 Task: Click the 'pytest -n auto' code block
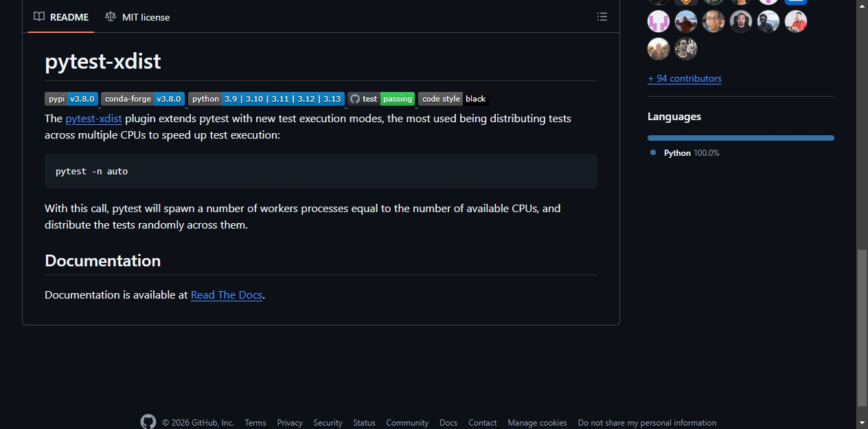pyautogui.click(x=321, y=171)
